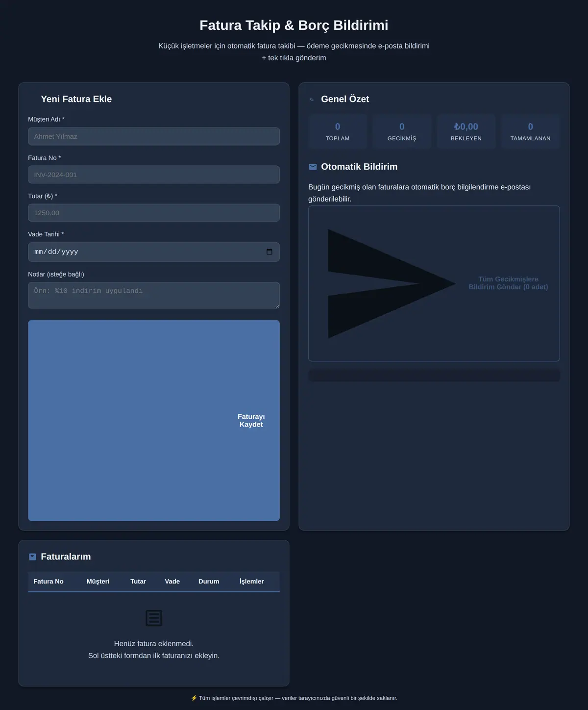
Task: Click the Otomatik Bildirim heading text
Action: tap(359, 167)
